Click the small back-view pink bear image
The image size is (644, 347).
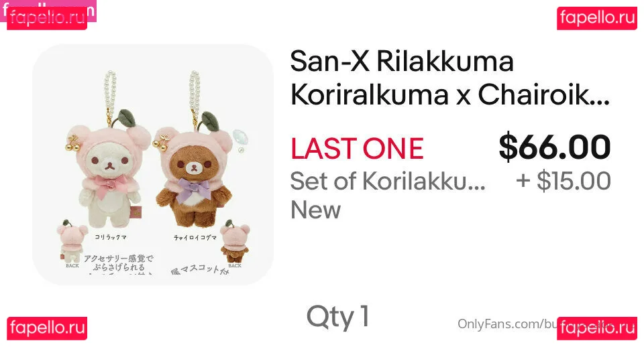point(72,242)
